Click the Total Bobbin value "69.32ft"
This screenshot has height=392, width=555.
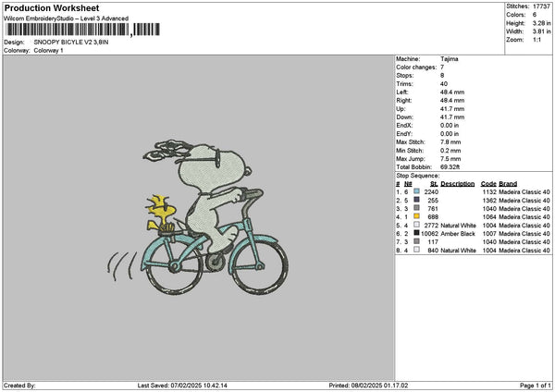click(x=450, y=167)
